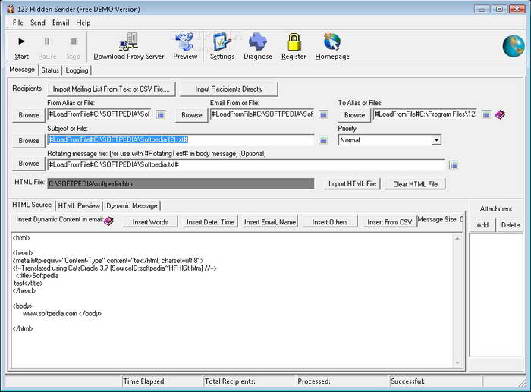531x392 pixels.
Task: Click the small icon beside Subject field
Action: pyautogui.click(x=323, y=140)
